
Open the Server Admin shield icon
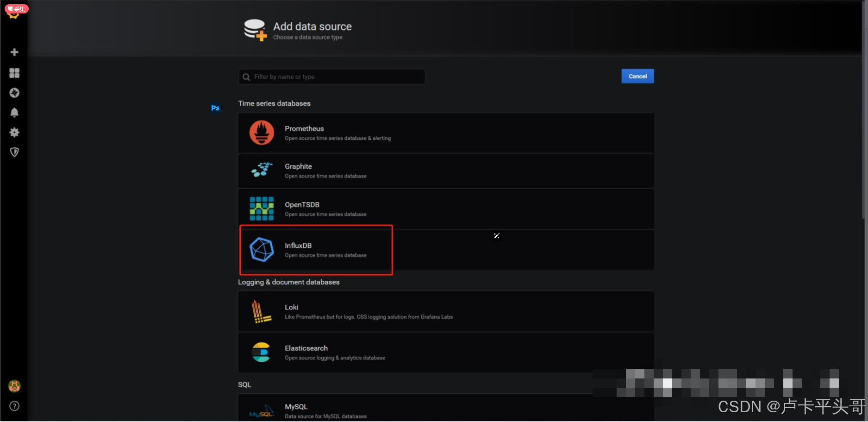[14, 152]
